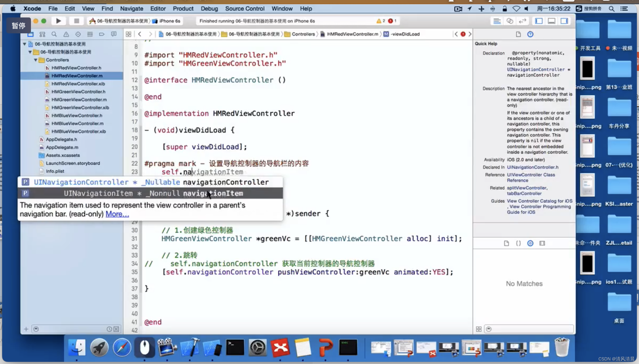Open the iPhone 6s device selector
639x364 pixels.
pos(169,21)
